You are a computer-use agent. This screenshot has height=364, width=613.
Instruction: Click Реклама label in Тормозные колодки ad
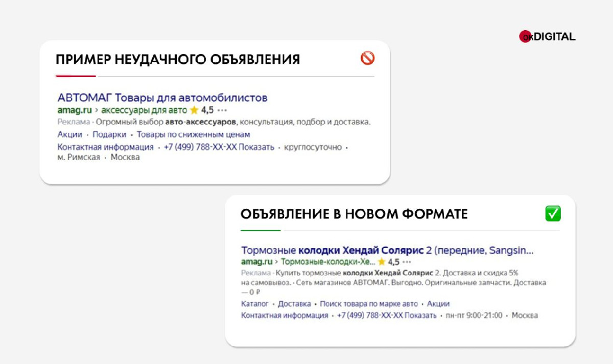tap(255, 273)
